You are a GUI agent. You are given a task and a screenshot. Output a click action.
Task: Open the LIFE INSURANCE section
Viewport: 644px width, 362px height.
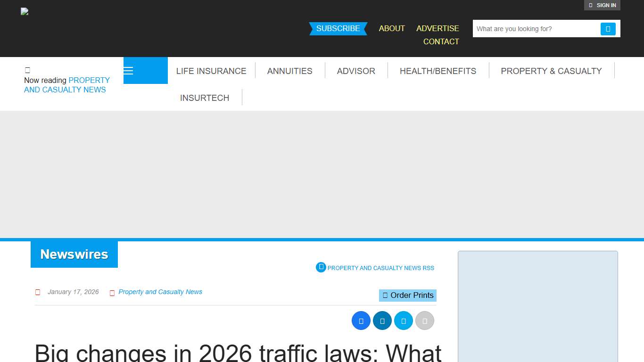pos(211,71)
